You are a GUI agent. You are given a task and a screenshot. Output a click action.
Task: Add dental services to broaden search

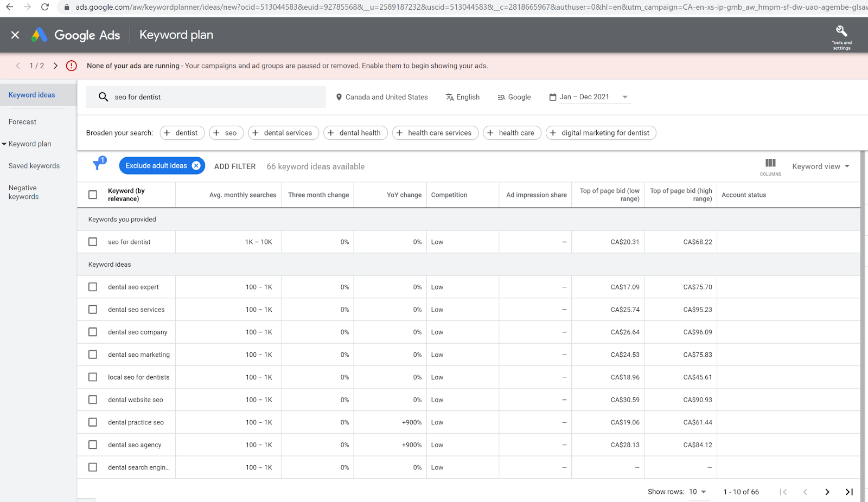tap(283, 133)
